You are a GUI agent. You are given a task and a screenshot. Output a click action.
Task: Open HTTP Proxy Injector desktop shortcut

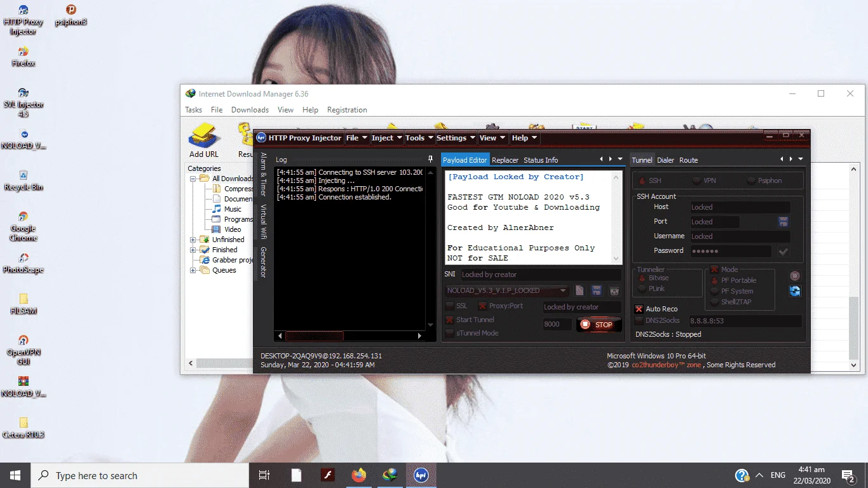(24, 20)
